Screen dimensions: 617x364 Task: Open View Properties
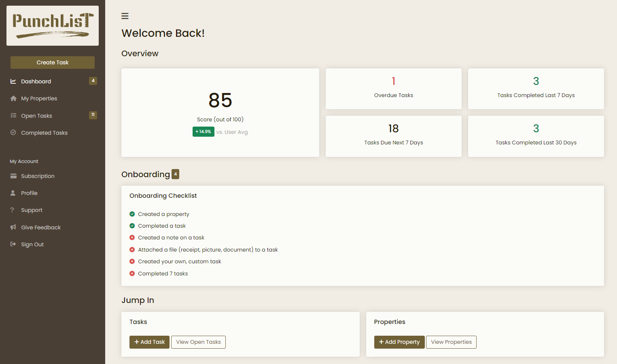point(451,342)
